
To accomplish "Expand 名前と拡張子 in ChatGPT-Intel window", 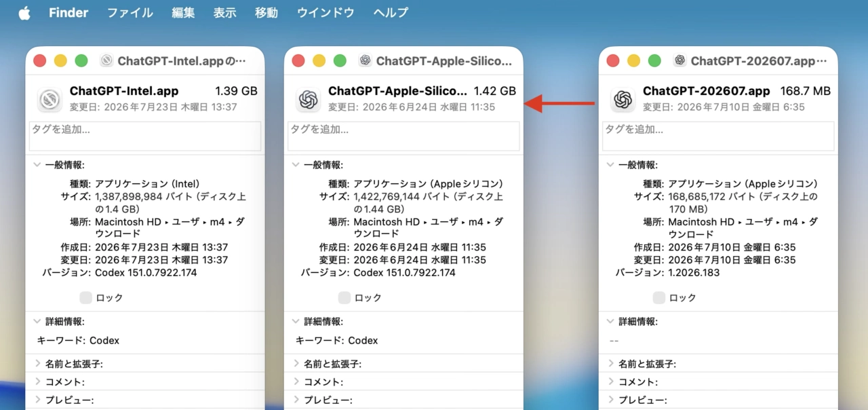I will click(x=37, y=364).
